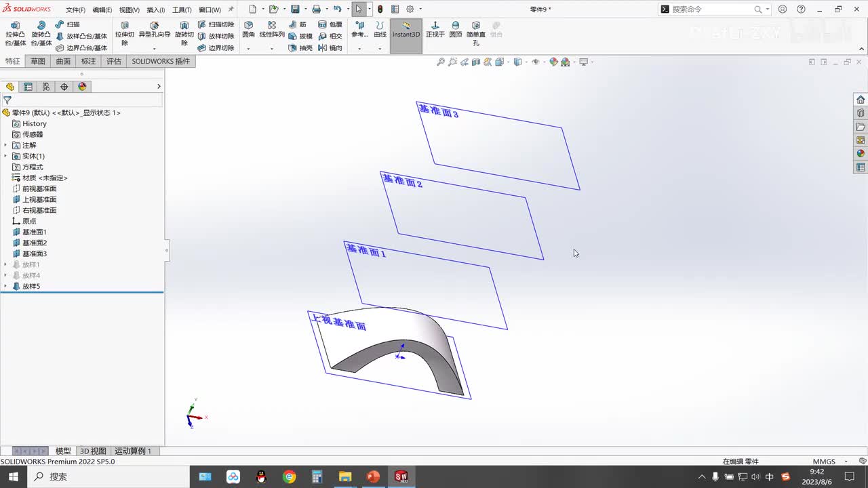
Task: Switch to the 评估 evaluate tab
Action: [114, 61]
